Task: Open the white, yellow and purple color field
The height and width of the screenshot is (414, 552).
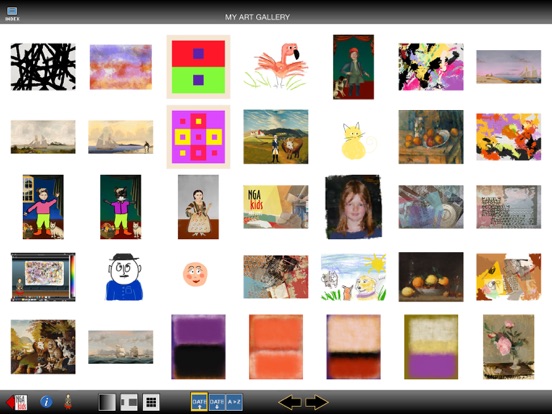Action: tap(431, 347)
